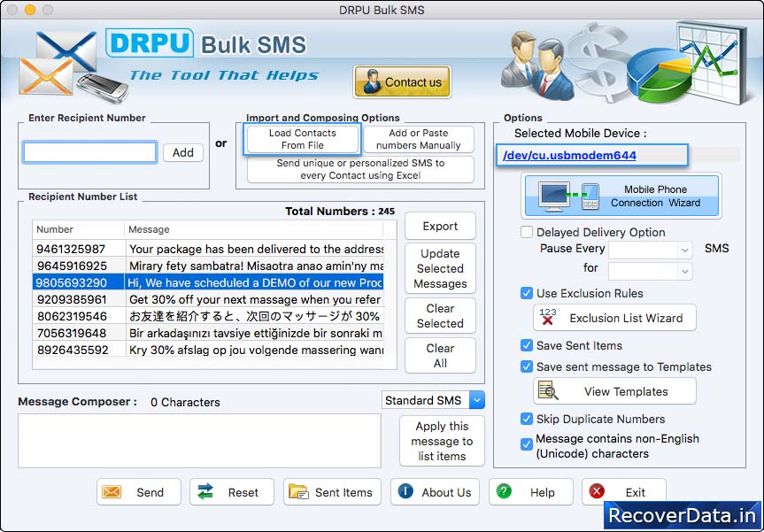Click the green question mark Help icon
764x532 pixels.
[x=504, y=491]
